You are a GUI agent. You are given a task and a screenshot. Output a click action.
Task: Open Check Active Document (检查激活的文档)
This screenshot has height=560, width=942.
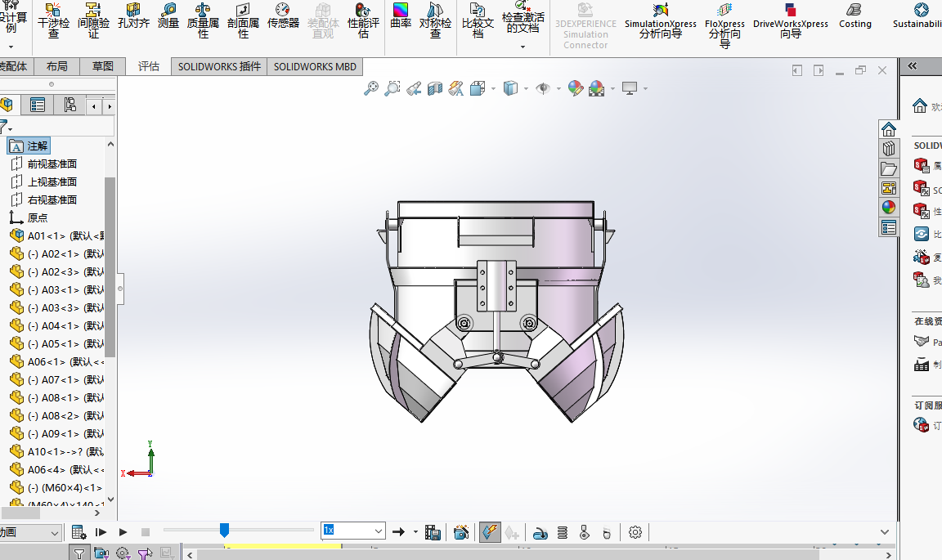click(x=523, y=17)
